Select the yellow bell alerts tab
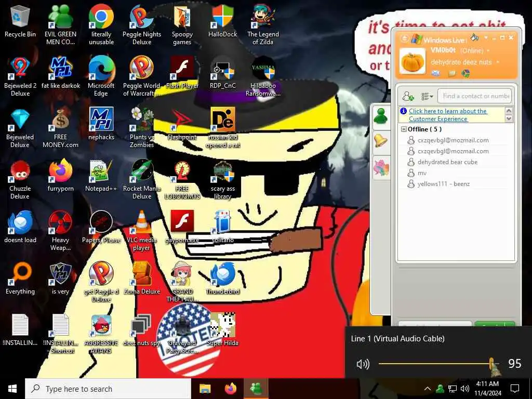 381,141
